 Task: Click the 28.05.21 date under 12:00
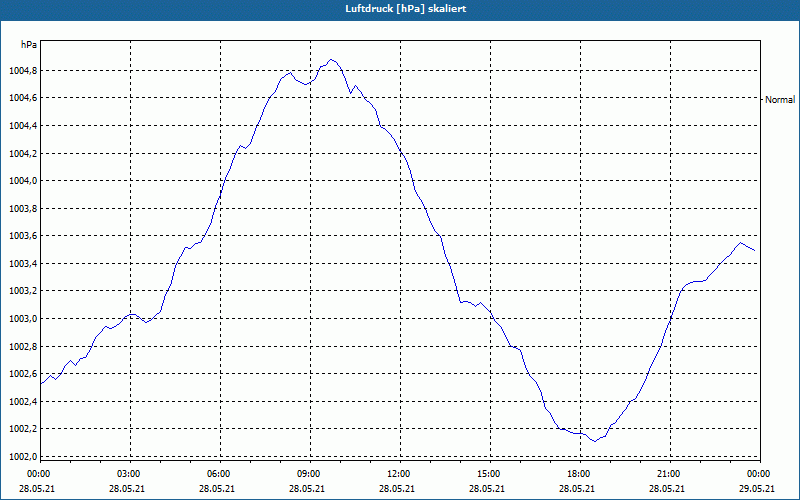[395, 489]
